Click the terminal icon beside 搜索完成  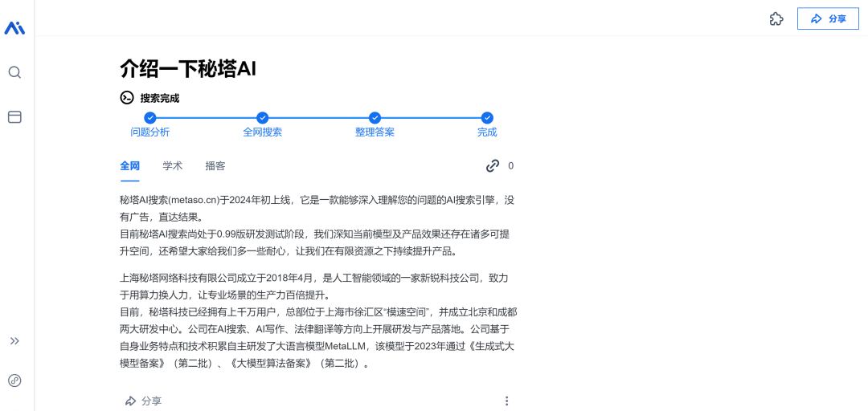[127, 98]
